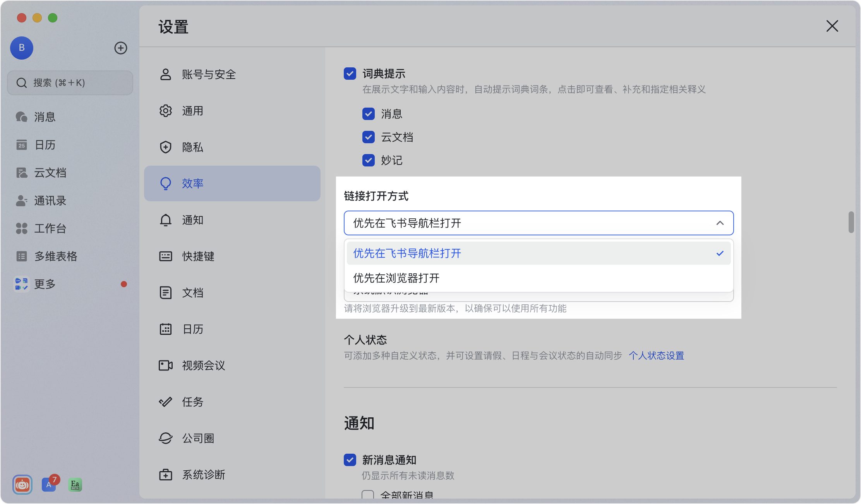Screen dimensions: 861x504
Task: Close the 设置 dialog with X
Action: point(832,26)
